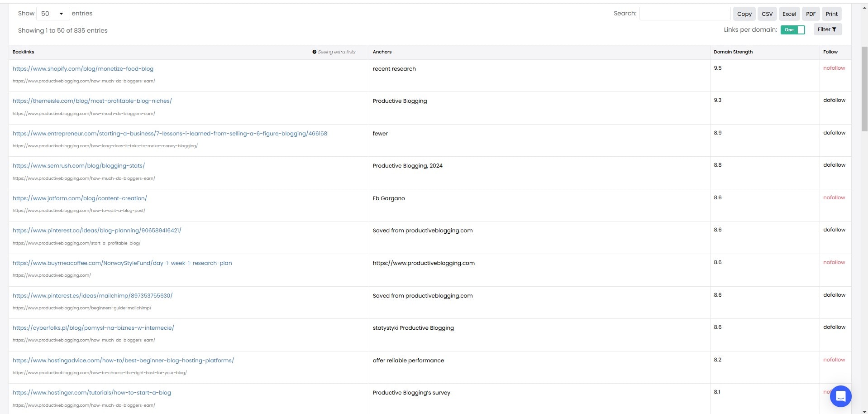Copy the table data
Screen dimensions: 868x414
(x=744, y=14)
